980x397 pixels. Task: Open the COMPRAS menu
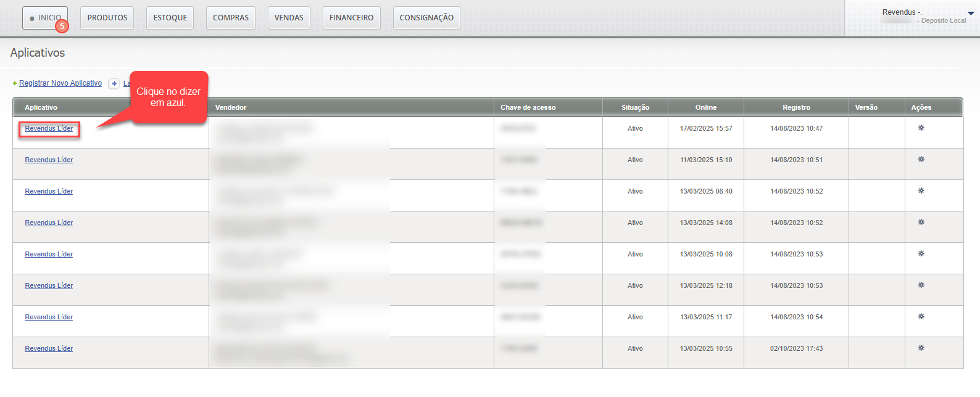click(231, 18)
